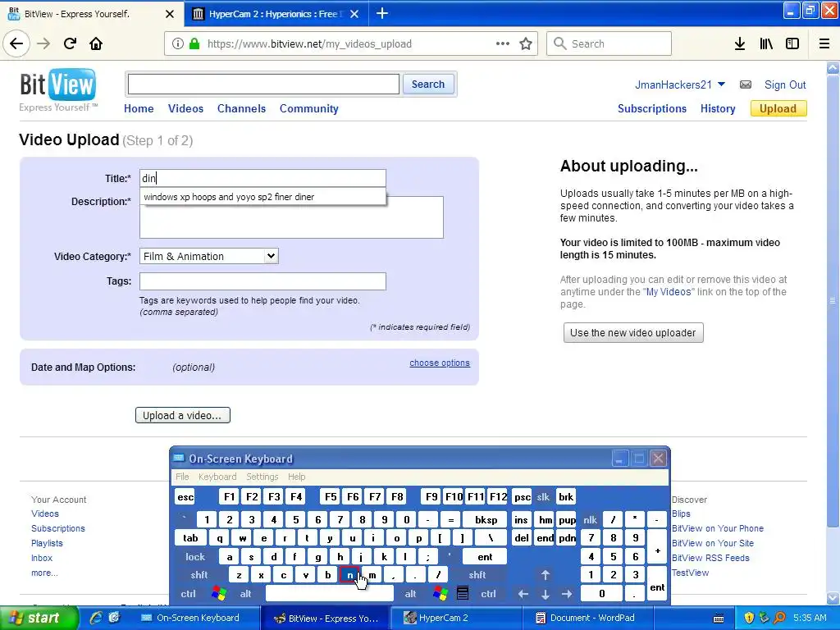
Task: Open the History link in the header
Action: 717,108
